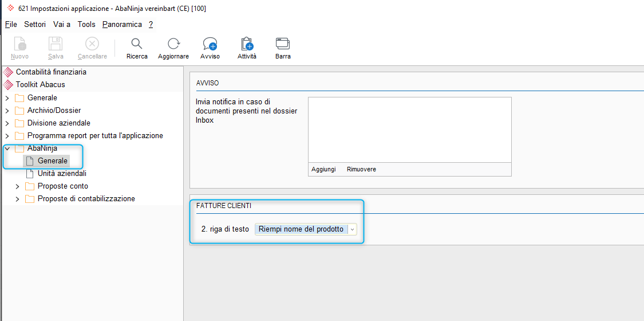This screenshot has width=644, height=321.
Task: Open the Avviso speech bubble tool
Action: click(x=210, y=44)
